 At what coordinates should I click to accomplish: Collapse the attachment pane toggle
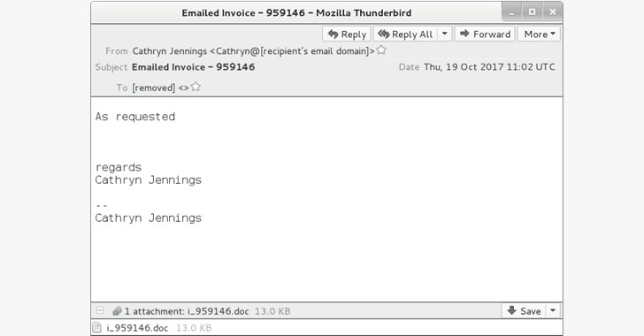point(100,310)
